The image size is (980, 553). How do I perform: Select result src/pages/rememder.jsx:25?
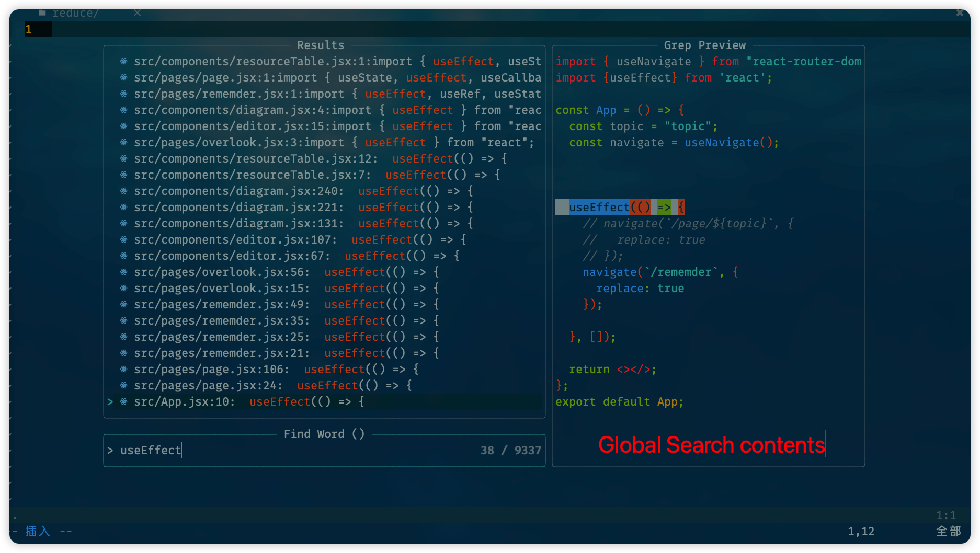click(x=324, y=337)
